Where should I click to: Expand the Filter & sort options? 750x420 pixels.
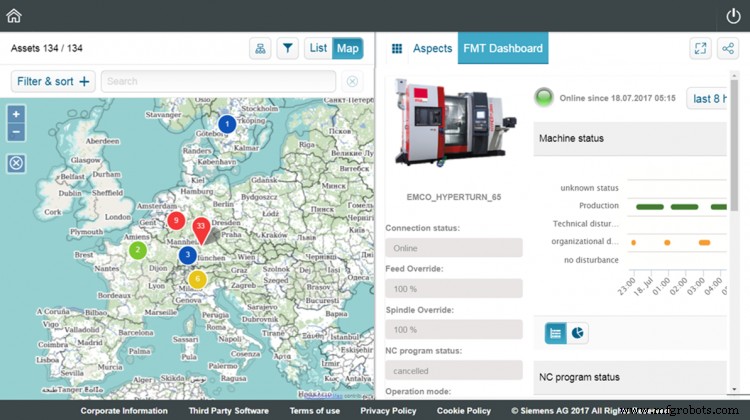pos(53,82)
